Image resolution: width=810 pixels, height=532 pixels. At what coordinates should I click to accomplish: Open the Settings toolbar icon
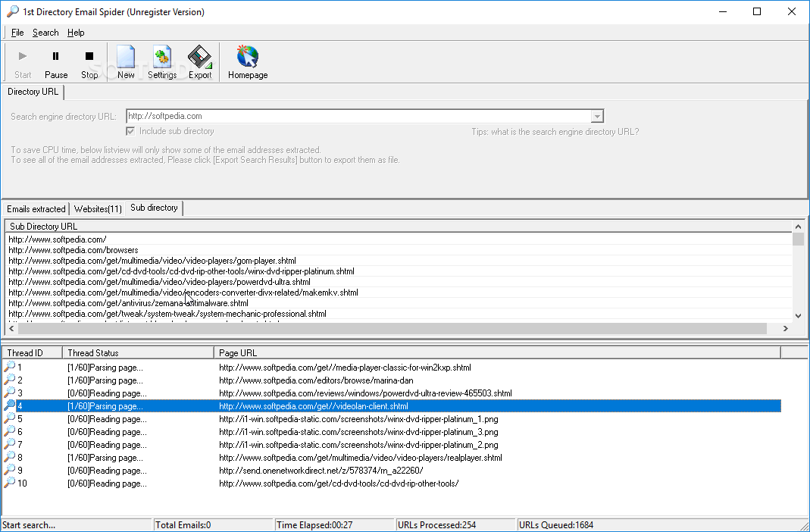tap(162, 63)
